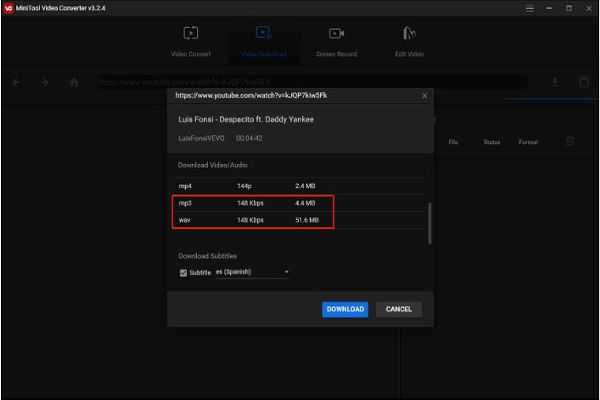This screenshot has width=600, height=400.
Task: Click the Status column header
Action: [x=492, y=142]
